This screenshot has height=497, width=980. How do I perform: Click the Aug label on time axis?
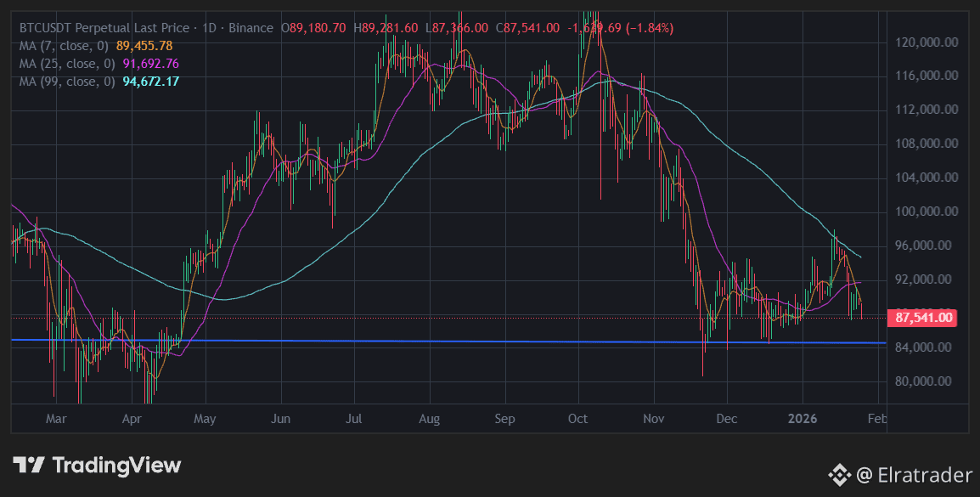coord(430,419)
